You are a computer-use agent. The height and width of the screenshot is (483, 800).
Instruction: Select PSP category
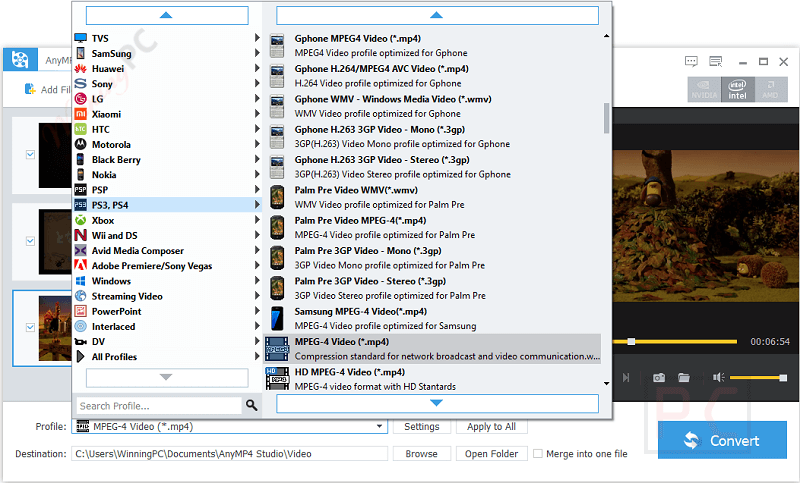pyautogui.click(x=167, y=190)
